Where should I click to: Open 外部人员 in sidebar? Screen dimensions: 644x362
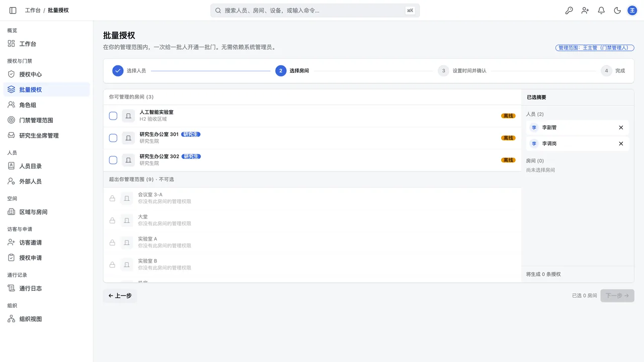(46, 182)
